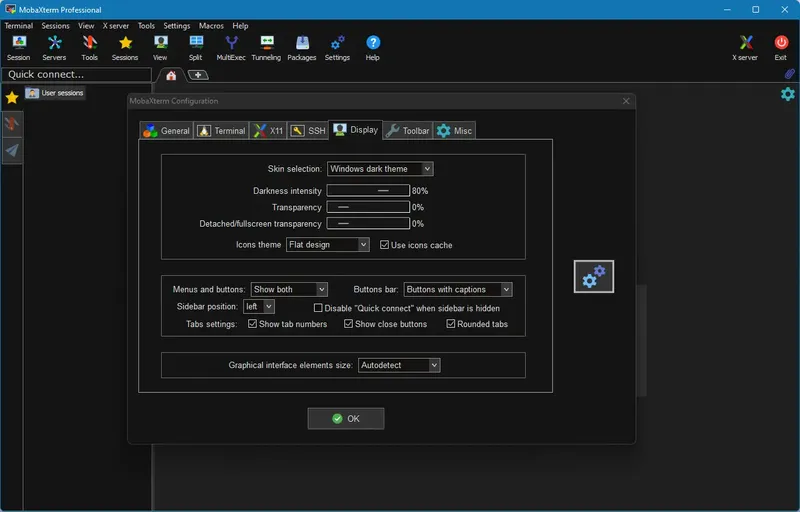Open the Terminal menu
The width and height of the screenshot is (800, 512).
[19, 25]
